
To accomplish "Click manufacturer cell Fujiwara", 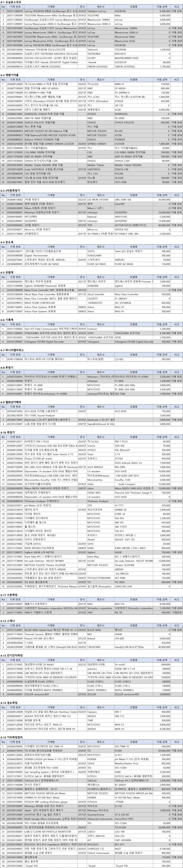I will pos(100,712).
